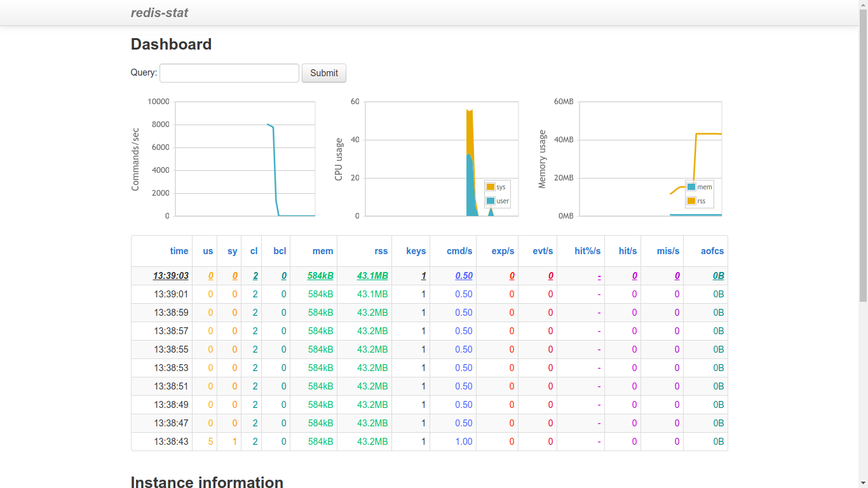Screen dimensions: 868x488
Task: Click the 43.2MB rss value at 13:38:59
Action: [372, 313]
